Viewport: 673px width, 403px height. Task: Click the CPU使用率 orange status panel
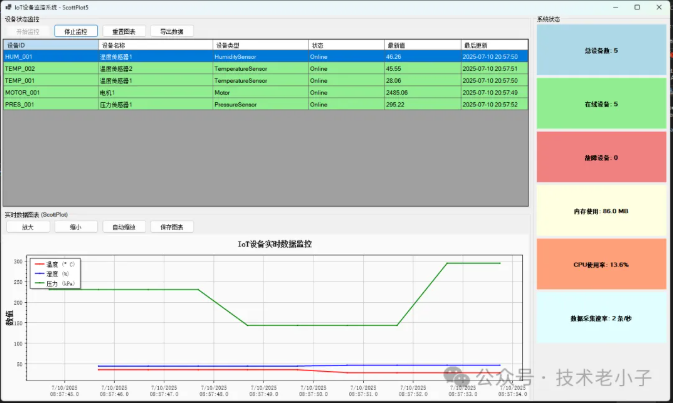600,265
